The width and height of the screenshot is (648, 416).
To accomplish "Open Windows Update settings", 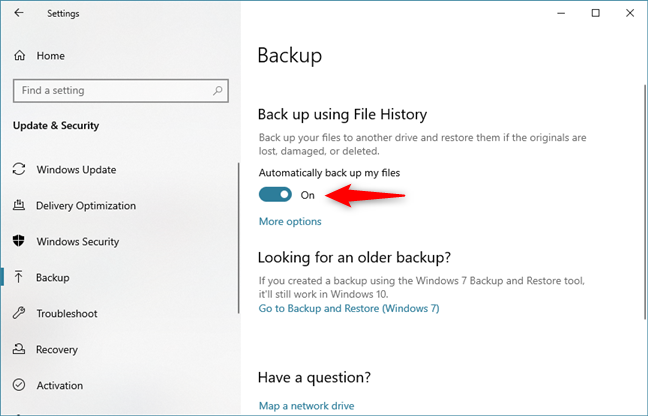I will [x=76, y=170].
